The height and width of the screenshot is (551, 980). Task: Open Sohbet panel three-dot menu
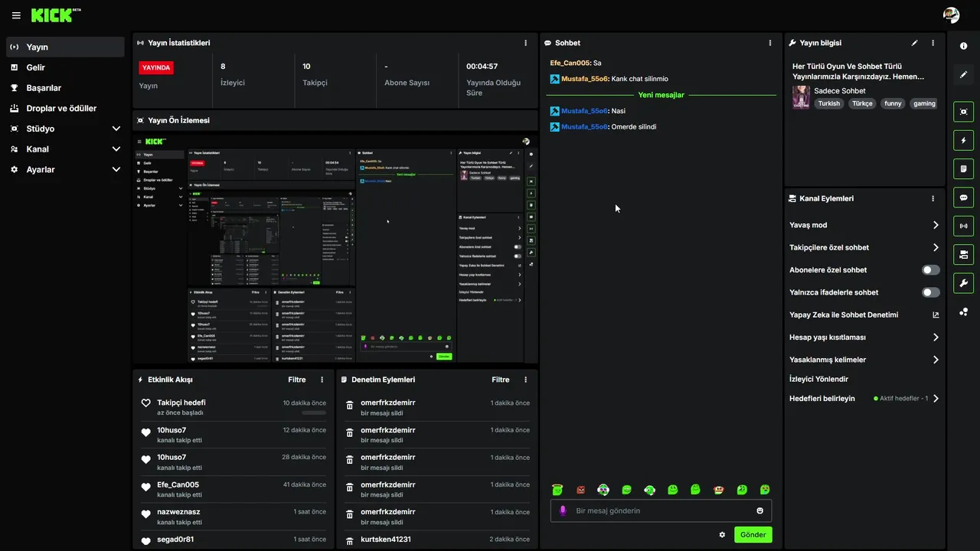(770, 43)
